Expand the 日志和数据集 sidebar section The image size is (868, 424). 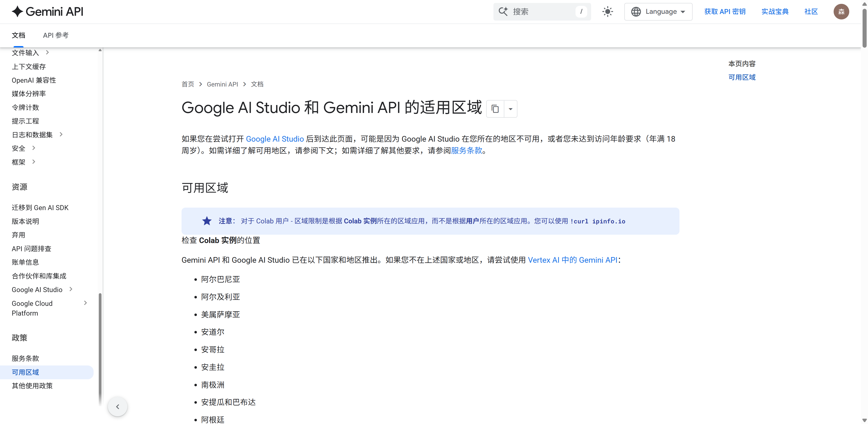click(61, 134)
